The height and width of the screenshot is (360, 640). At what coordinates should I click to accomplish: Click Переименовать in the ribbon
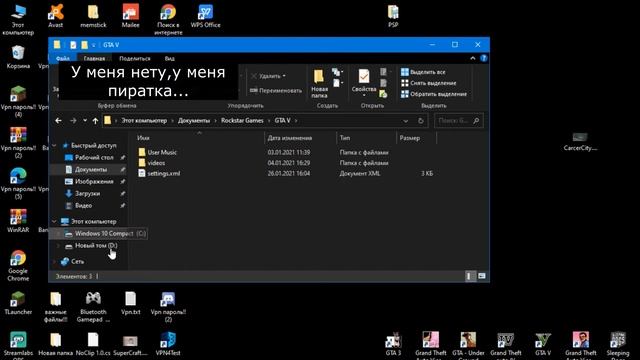[x=276, y=90]
